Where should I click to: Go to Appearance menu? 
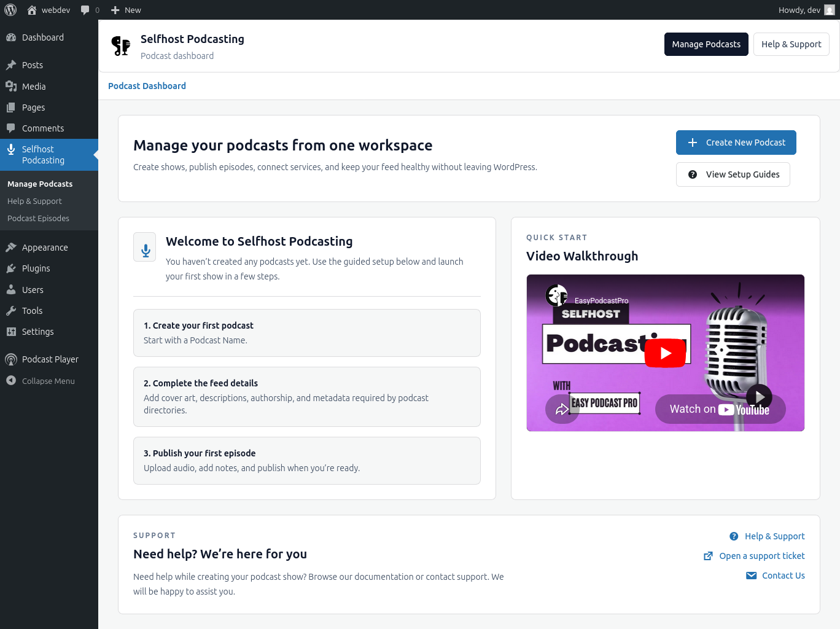pyautogui.click(x=49, y=248)
